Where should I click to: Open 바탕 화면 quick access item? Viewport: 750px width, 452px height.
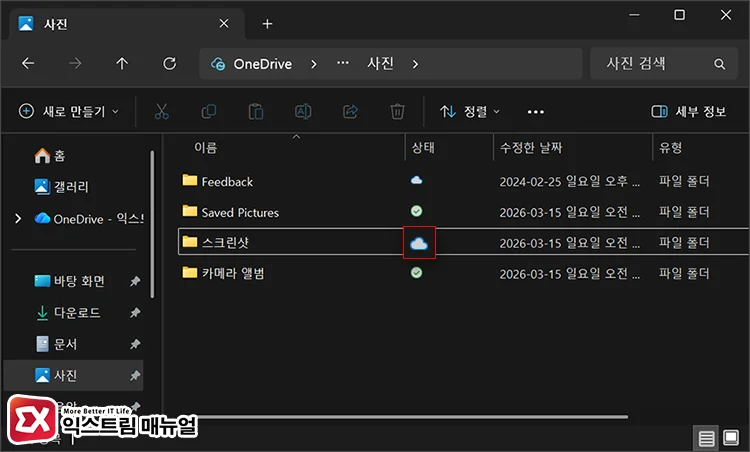coord(70,281)
